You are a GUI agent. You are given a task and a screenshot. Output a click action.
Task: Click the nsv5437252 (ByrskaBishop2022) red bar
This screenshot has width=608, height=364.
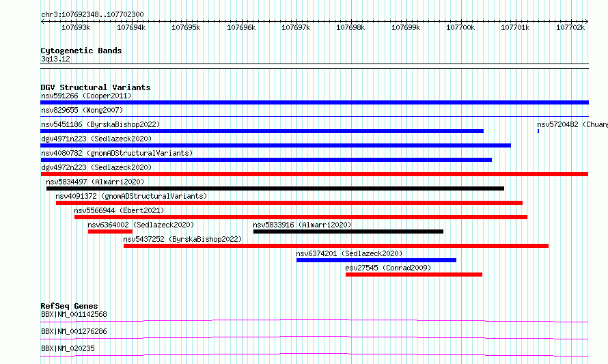(336, 246)
